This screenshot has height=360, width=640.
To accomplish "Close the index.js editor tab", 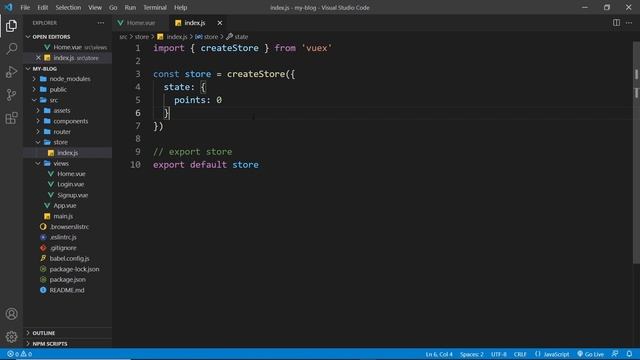I will coord(220,23).
